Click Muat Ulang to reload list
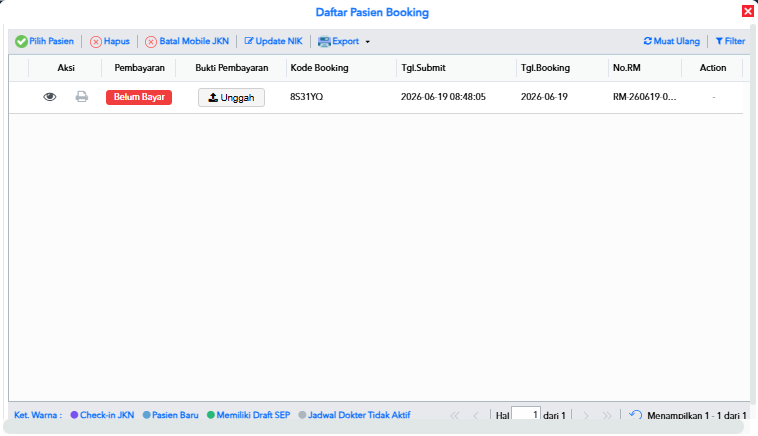 [x=671, y=42]
